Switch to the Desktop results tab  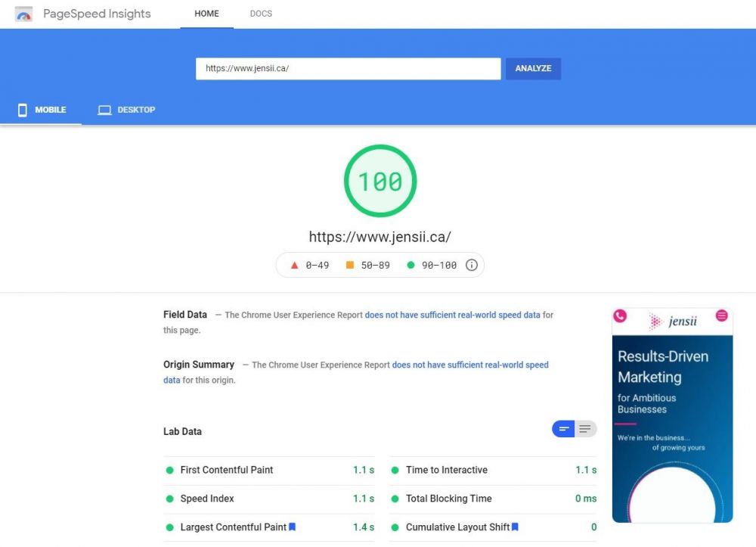pos(126,110)
